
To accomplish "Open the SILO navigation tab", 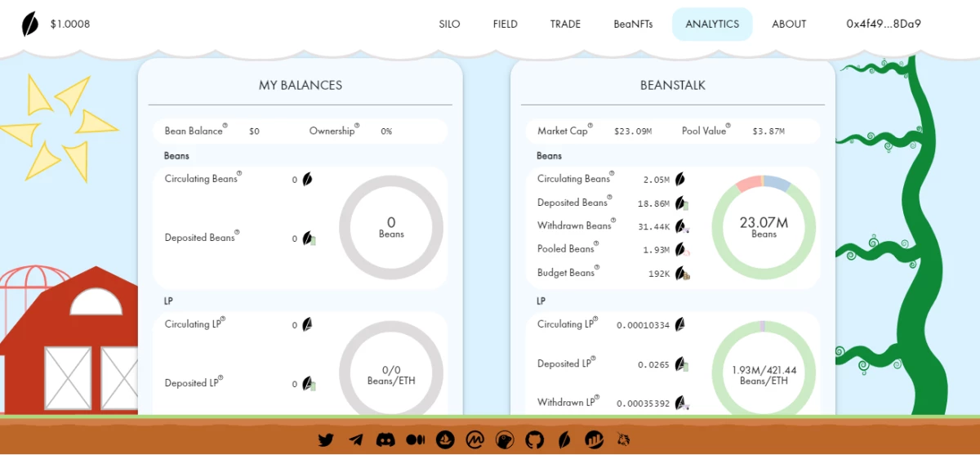I will coord(449,25).
